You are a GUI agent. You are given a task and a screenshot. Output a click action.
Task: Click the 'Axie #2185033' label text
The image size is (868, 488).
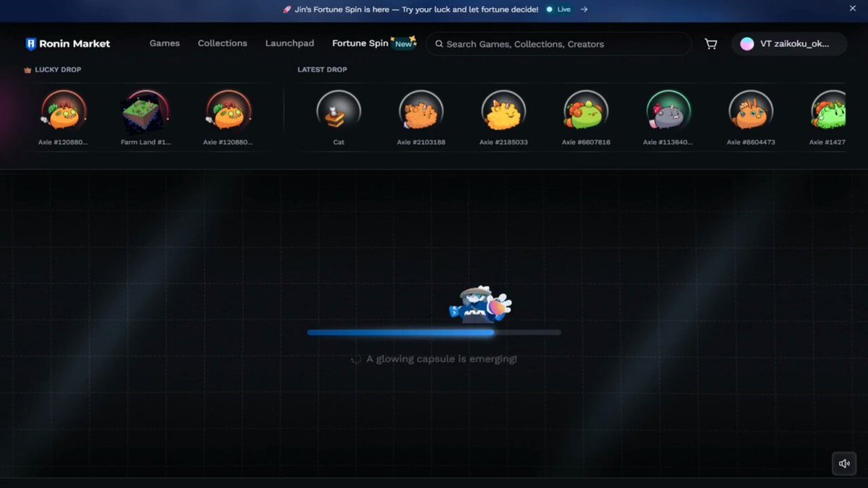pyautogui.click(x=503, y=142)
